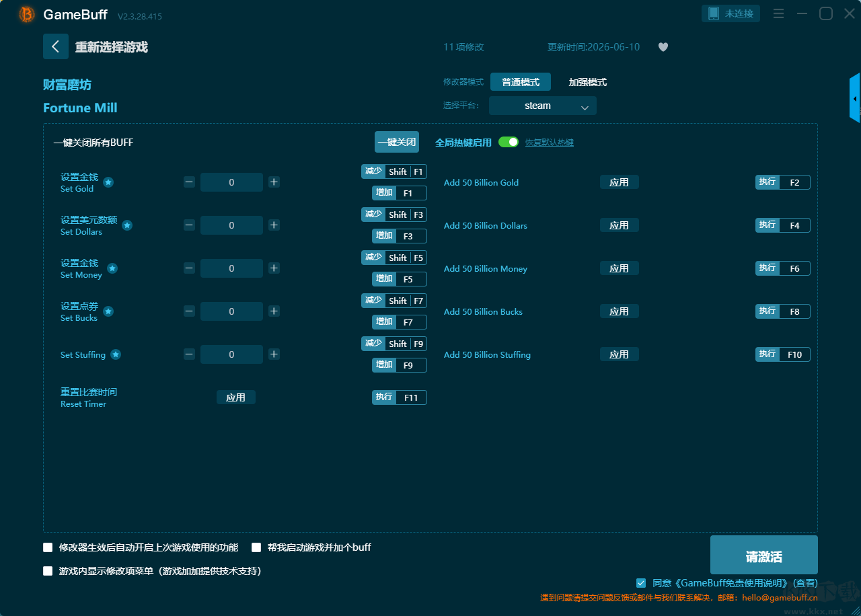Expand the blue side panel arrow
Screen dimensions: 861x616
[x=855, y=98]
